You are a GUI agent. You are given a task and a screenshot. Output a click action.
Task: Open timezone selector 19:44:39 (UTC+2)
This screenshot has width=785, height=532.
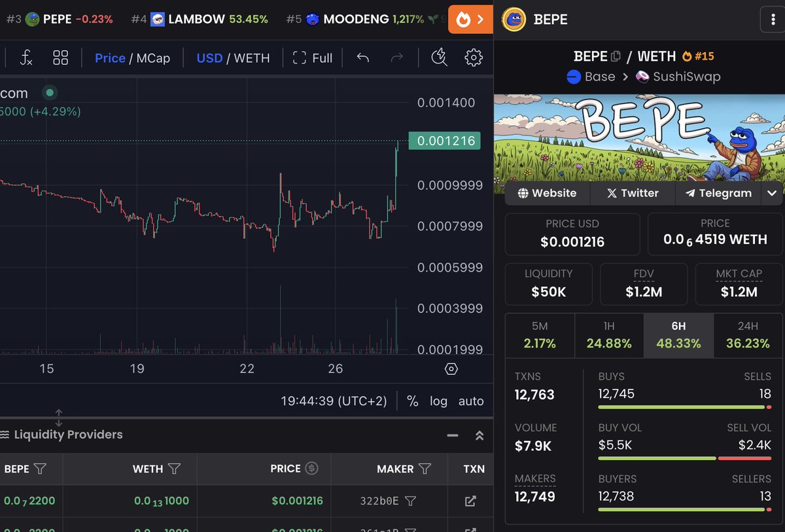334,401
